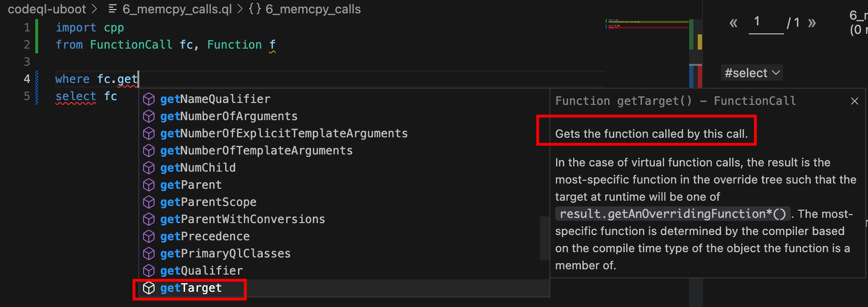Image resolution: width=868 pixels, height=307 pixels.
Task: Click file icon next to 6_memcpy_calls.ql breadcrumb
Action: (113, 9)
